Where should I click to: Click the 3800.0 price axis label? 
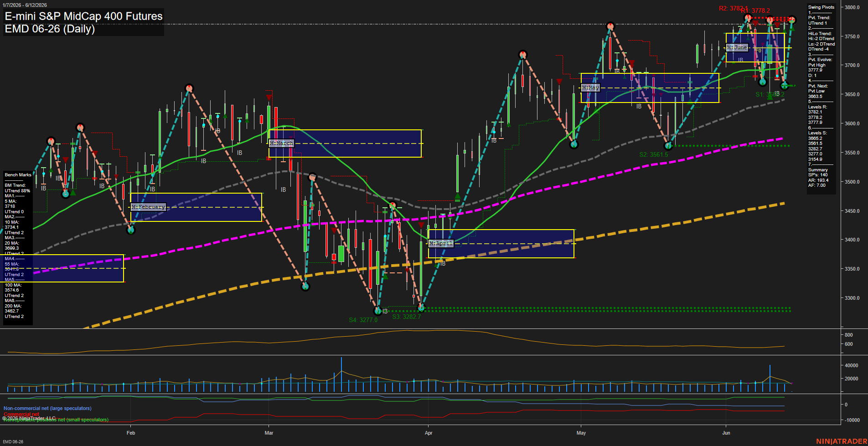coord(852,7)
